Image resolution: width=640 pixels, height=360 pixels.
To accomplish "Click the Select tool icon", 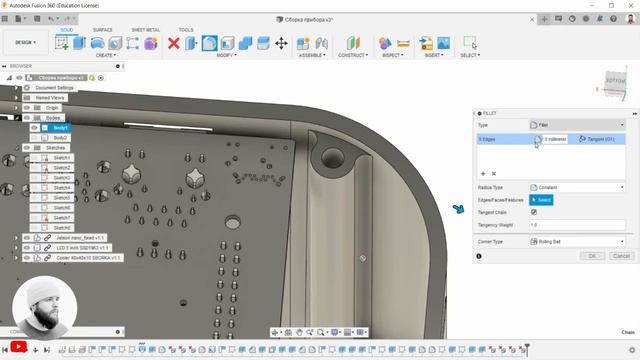I will [x=470, y=43].
